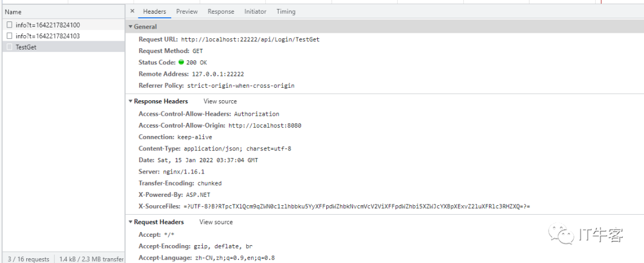This screenshot has height=263, width=644.
Task: Close the request details panel
Action: click(x=132, y=11)
